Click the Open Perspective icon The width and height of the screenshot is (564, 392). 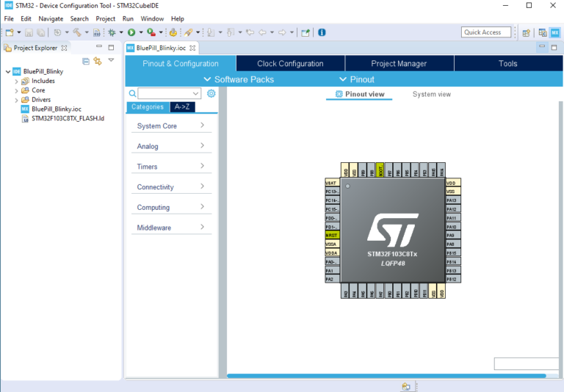(x=527, y=33)
